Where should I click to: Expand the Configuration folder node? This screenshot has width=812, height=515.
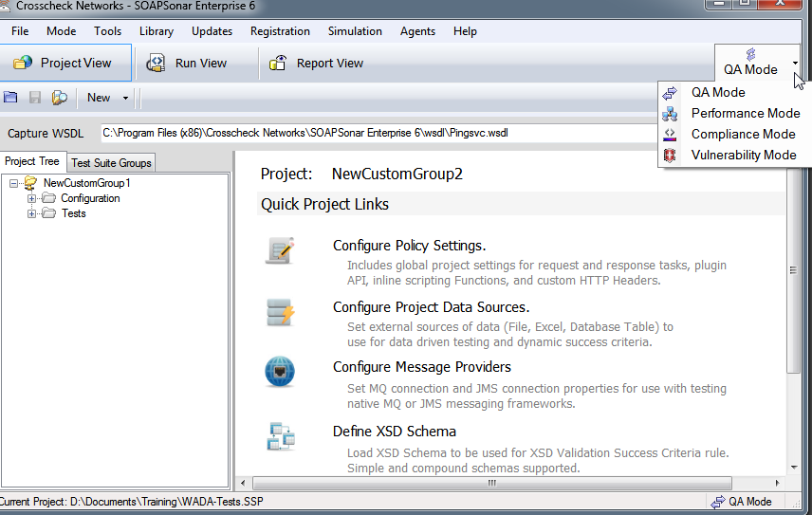tap(31, 198)
